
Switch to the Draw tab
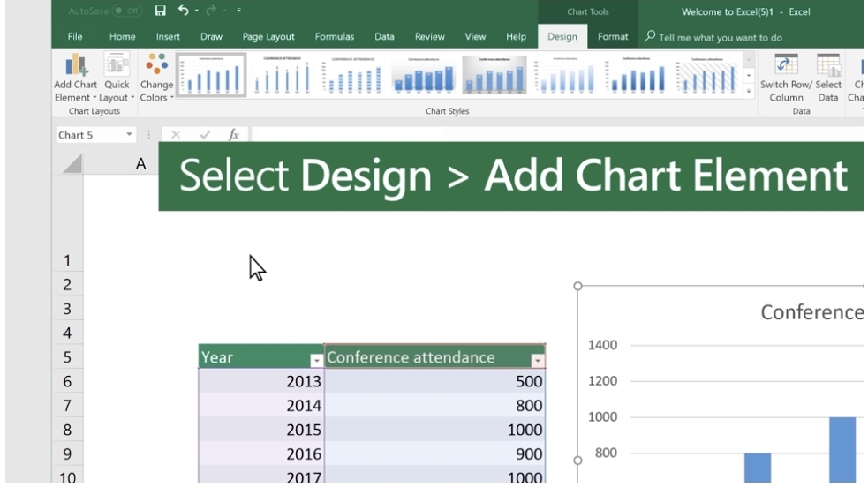(x=211, y=36)
